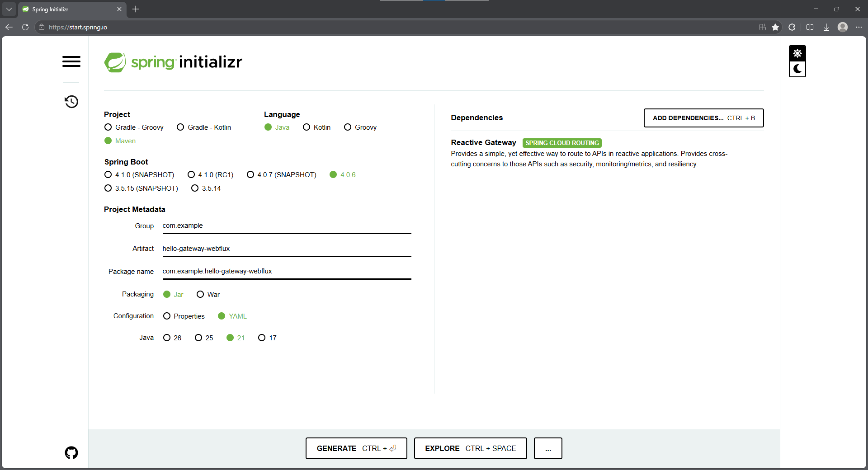This screenshot has height=470, width=868.
Task: Open browser apps grid icon
Action: click(763, 27)
